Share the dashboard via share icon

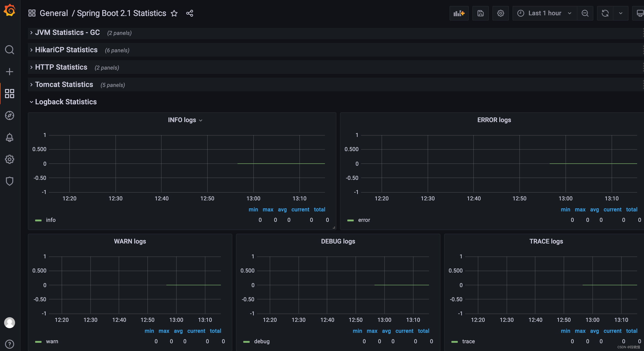tap(190, 13)
